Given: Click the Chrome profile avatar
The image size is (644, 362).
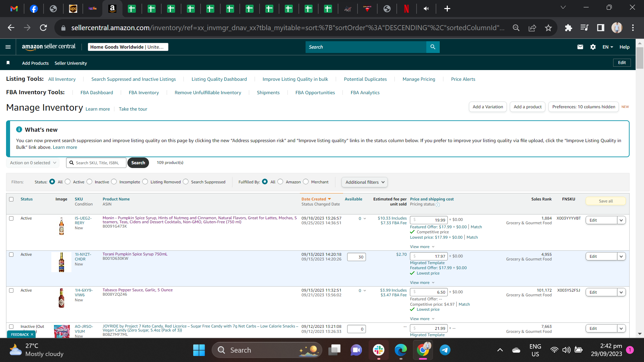Looking at the screenshot, I should [x=617, y=28].
